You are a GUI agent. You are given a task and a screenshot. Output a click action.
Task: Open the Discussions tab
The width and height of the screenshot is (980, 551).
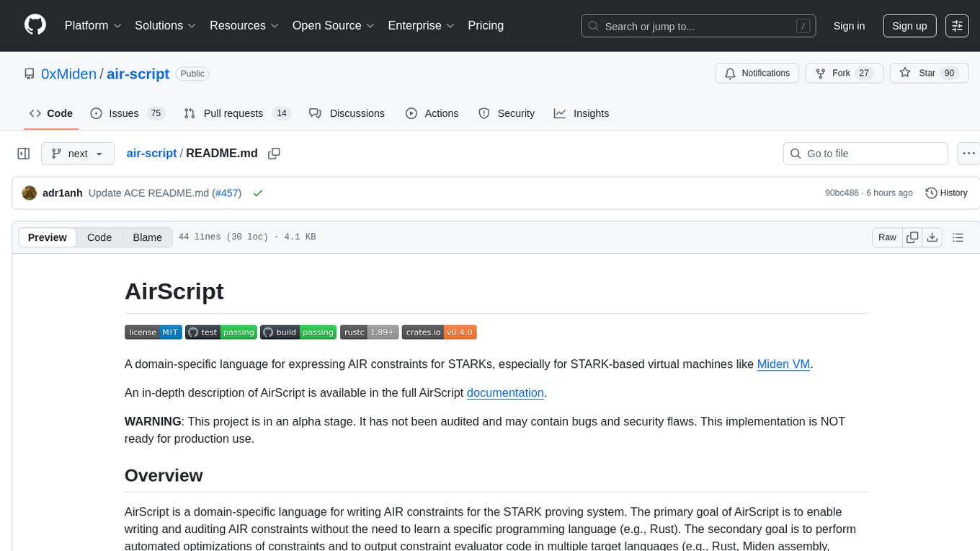[x=347, y=113]
